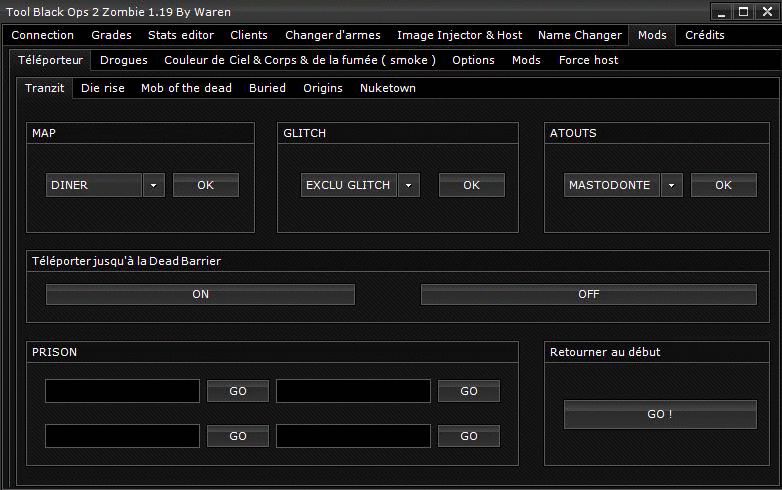Open the Name Changer tab
Screen dimensions: 782x490
pos(580,35)
